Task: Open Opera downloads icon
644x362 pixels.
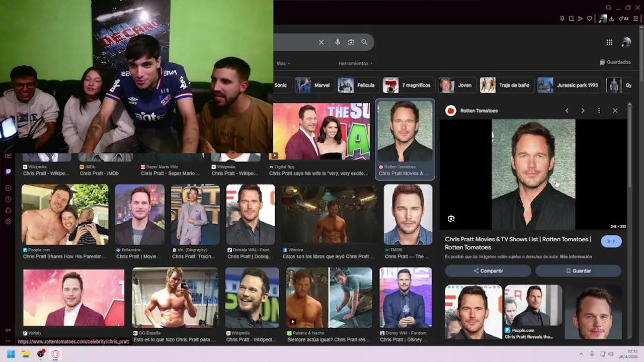Action: pyautogui.click(x=611, y=19)
